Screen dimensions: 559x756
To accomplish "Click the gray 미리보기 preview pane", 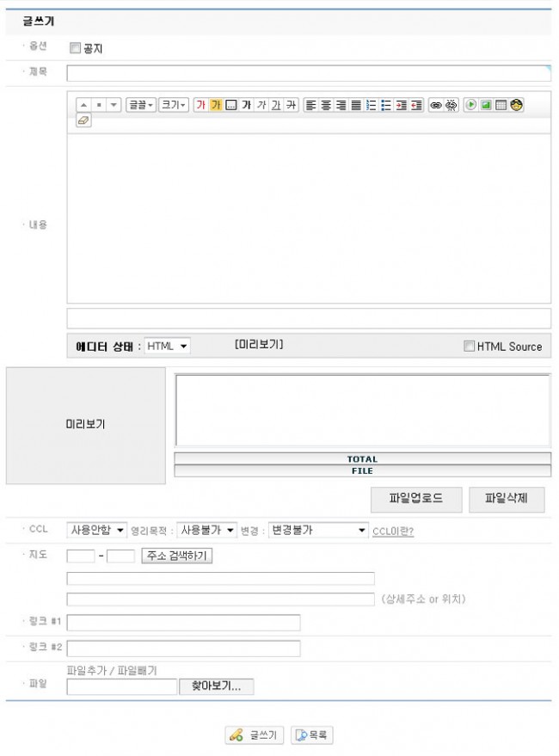I will 86,425.
